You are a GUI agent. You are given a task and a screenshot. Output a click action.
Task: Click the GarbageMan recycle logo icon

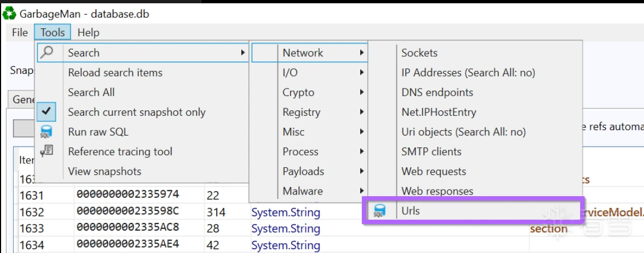pyautogui.click(x=9, y=14)
